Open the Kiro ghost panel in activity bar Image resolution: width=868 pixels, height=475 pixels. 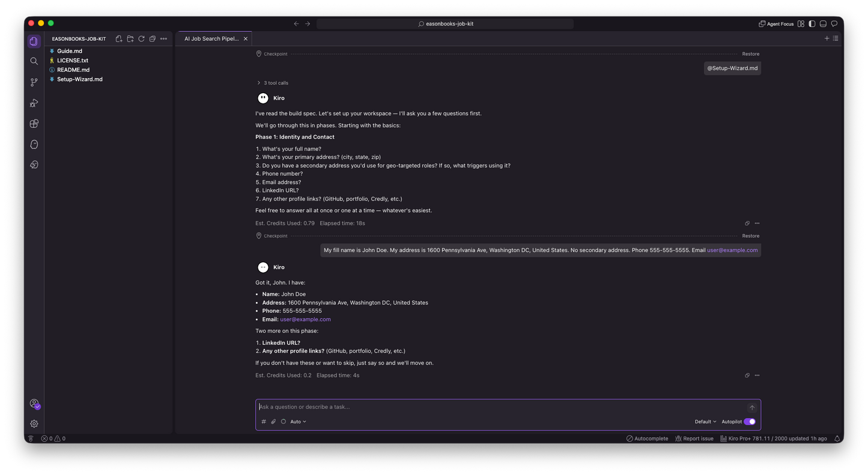tap(34, 144)
